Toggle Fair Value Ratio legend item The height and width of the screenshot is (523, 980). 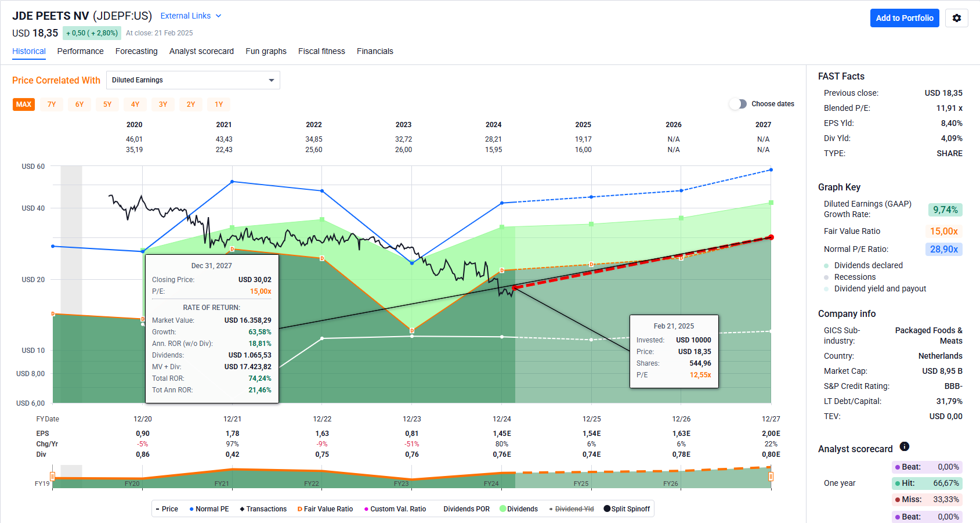point(325,509)
